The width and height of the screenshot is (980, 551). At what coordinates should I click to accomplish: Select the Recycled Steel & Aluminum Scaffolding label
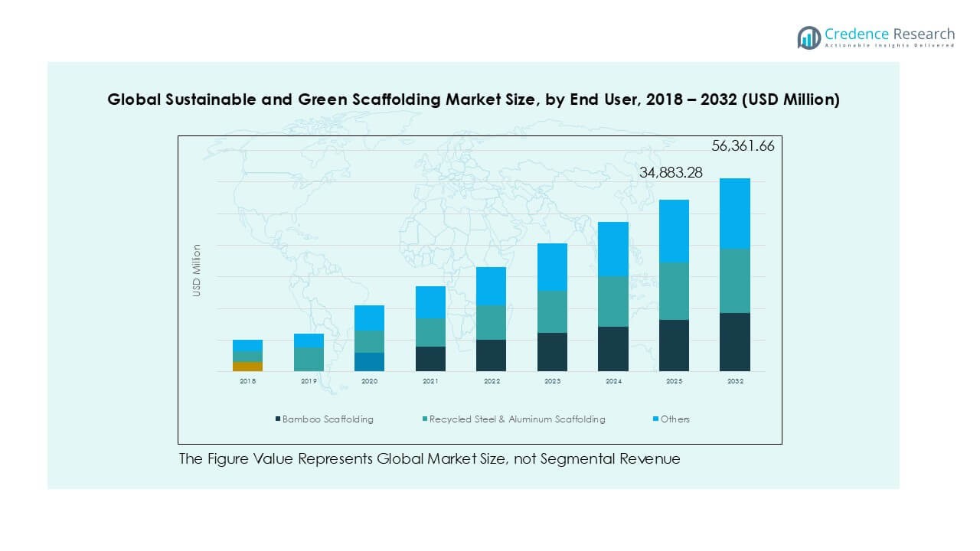click(517, 419)
